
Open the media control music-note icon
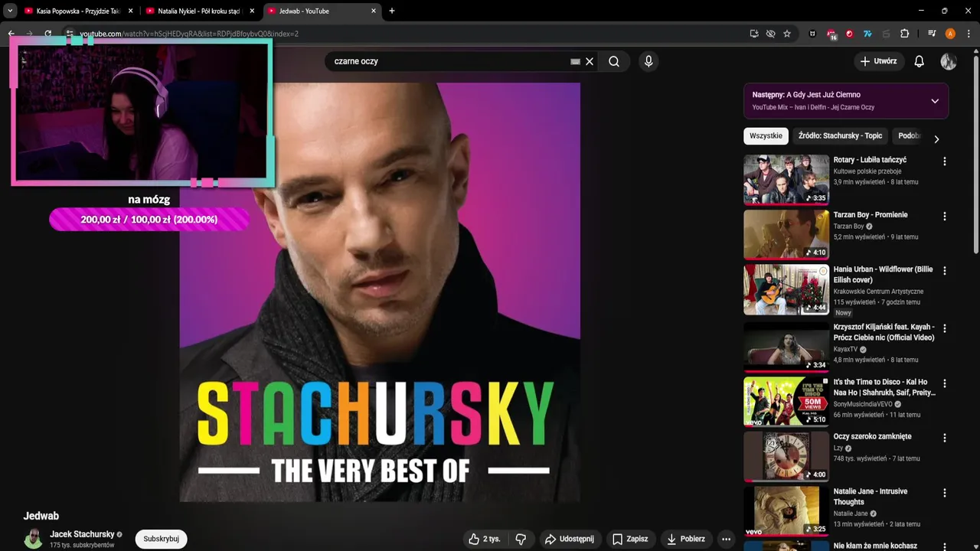coord(932,34)
